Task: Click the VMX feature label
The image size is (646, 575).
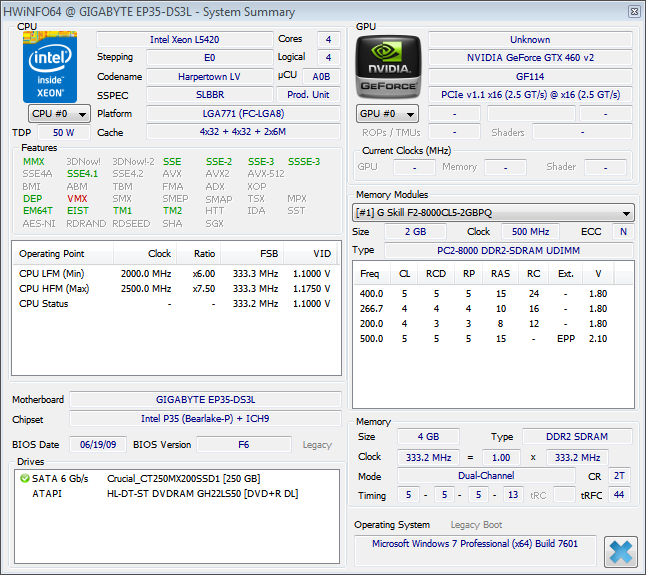Action: tap(77, 199)
